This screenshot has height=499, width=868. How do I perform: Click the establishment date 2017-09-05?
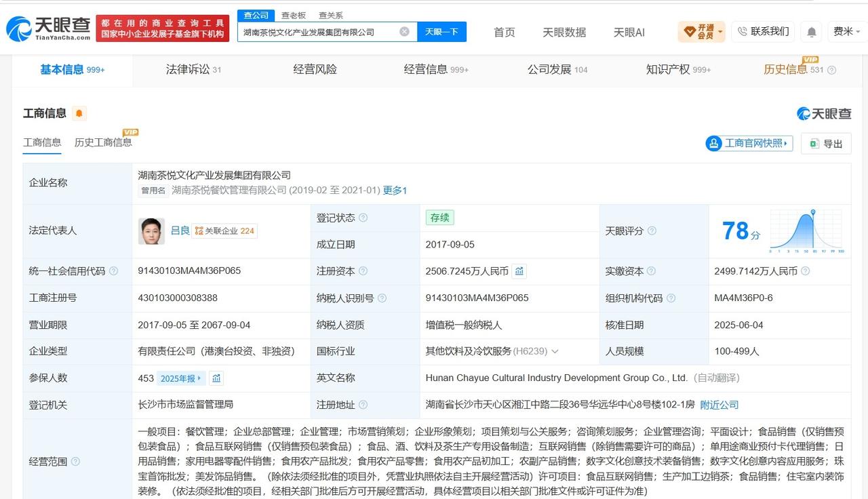point(450,244)
